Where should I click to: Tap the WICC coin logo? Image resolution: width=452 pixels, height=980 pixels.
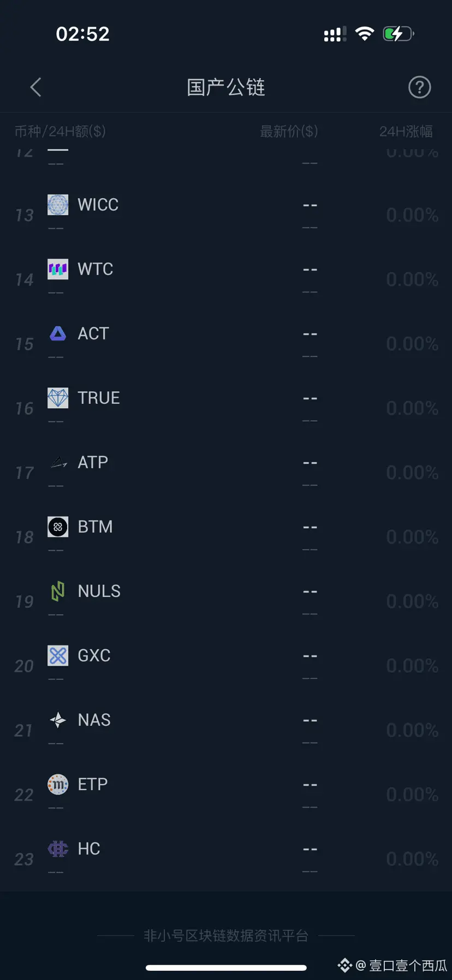[x=58, y=205]
